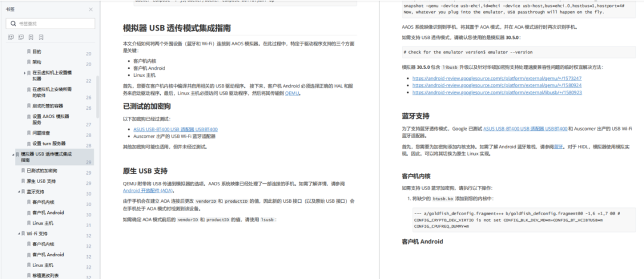The height and width of the screenshot is (279, 644).
Task: Click the emulator --version code block
Action: click(x=519, y=52)
